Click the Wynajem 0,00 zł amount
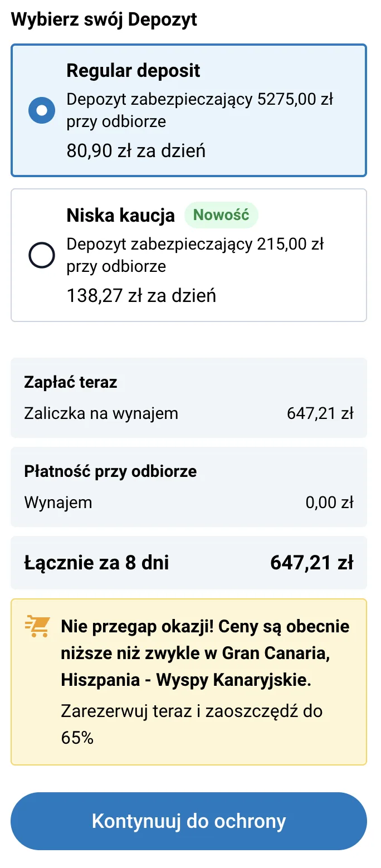Viewport: 381px width, 868px height. point(329,503)
